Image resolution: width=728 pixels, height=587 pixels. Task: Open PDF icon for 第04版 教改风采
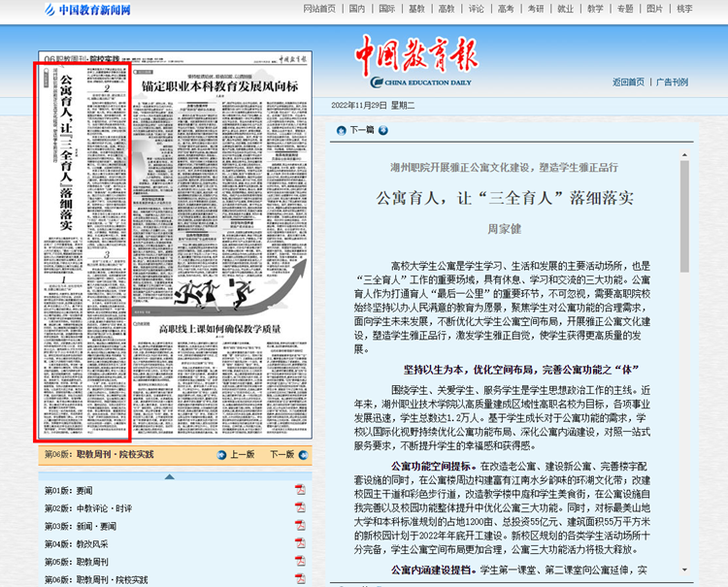point(300,543)
